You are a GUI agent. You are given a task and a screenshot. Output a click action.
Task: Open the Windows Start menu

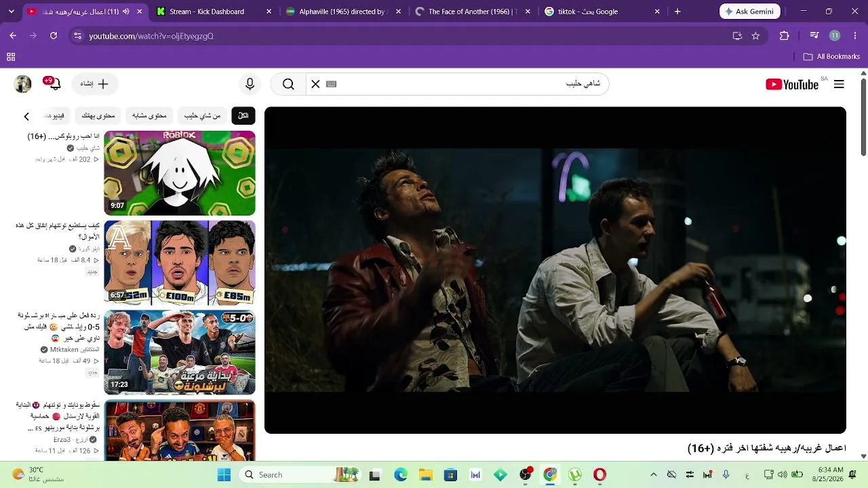pyautogui.click(x=224, y=475)
